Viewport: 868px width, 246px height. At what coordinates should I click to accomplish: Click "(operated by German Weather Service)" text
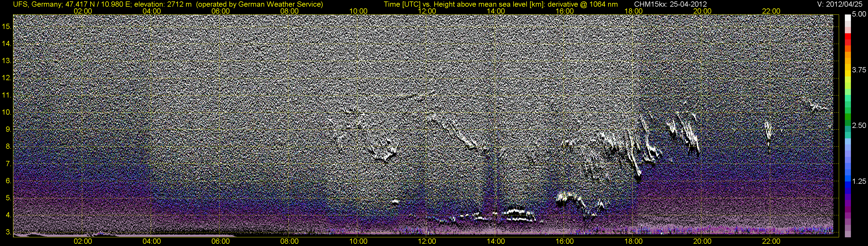coord(260,4)
